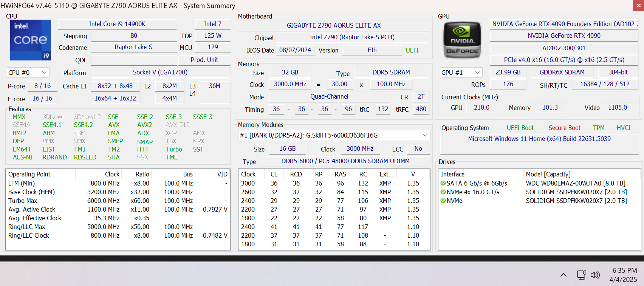Click the empty QDF field

(134, 60)
